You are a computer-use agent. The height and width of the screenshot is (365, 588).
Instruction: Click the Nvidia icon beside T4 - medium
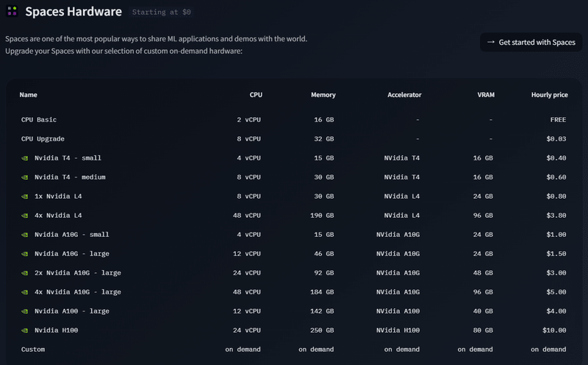pyautogui.click(x=24, y=177)
